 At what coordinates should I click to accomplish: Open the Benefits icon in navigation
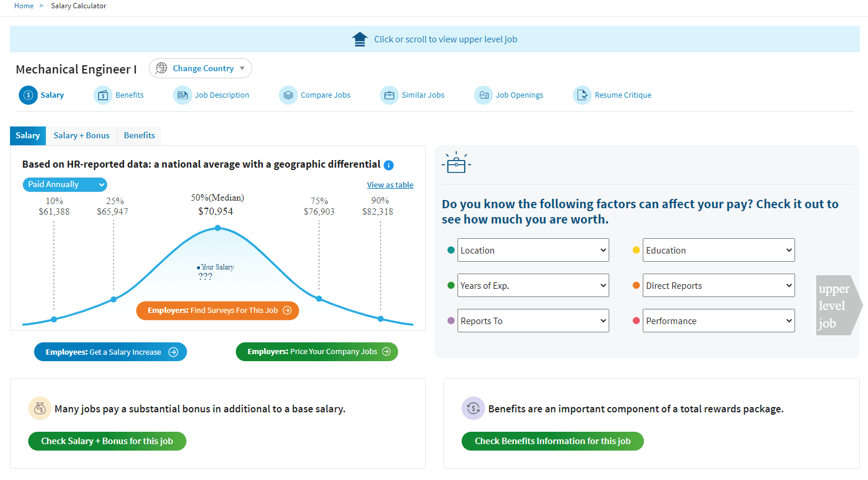103,95
